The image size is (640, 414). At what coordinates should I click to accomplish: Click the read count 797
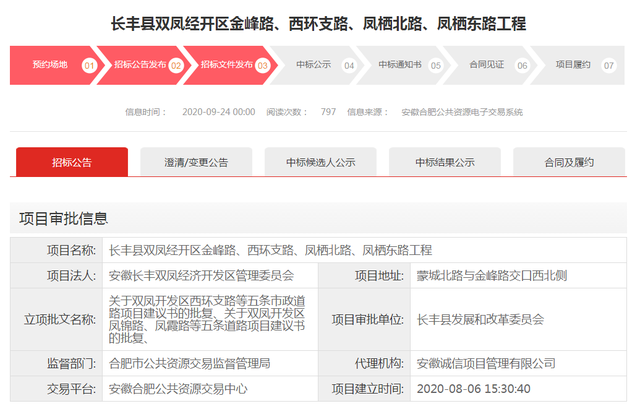(x=328, y=112)
